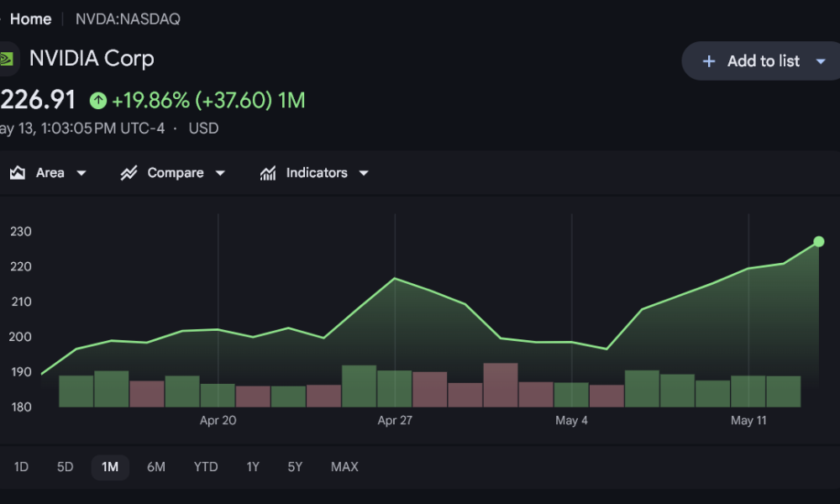Viewport: 840px width, 504px height.
Task: Click the May 11 x-axis date label
Action: 748,421
